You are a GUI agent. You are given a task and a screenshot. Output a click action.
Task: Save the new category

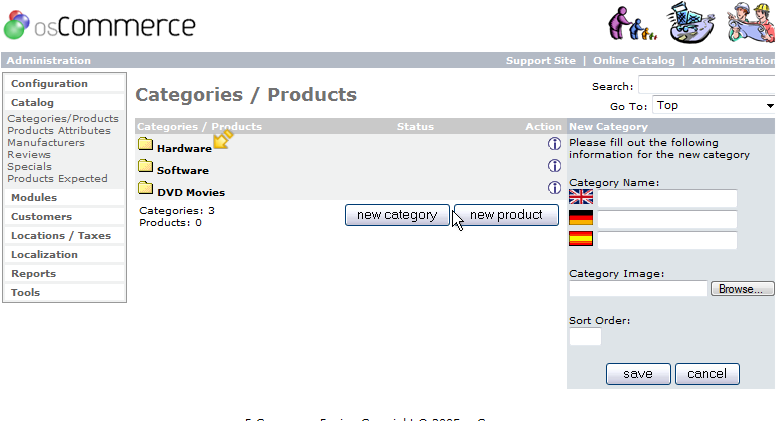638,374
